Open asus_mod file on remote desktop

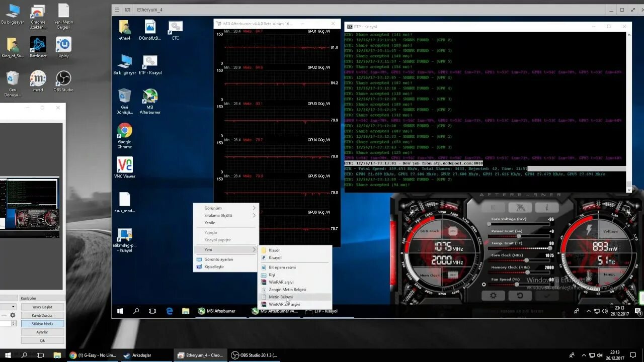tap(125, 203)
